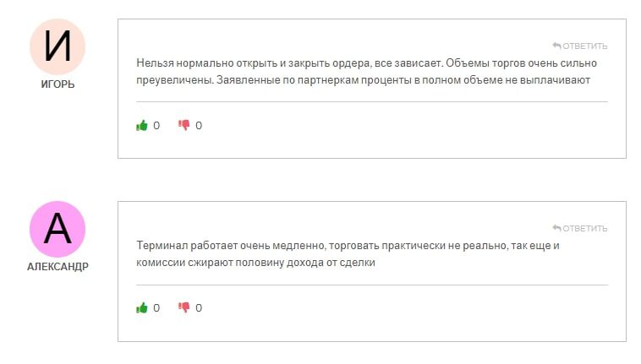Open the ИГОРЬ username label

click(x=58, y=84)
